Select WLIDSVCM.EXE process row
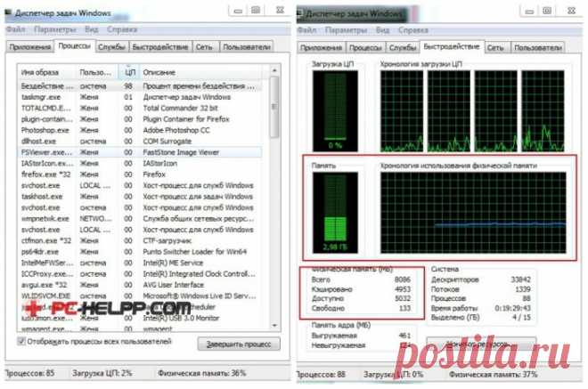The width and height of the screenshot is (588, 389). tap(140, 296)
